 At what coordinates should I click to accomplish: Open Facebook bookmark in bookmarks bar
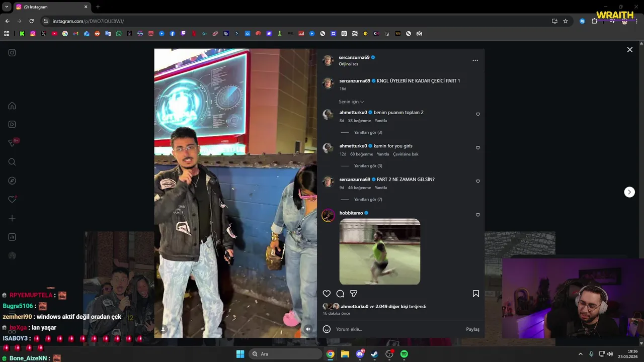pos(173,34)
